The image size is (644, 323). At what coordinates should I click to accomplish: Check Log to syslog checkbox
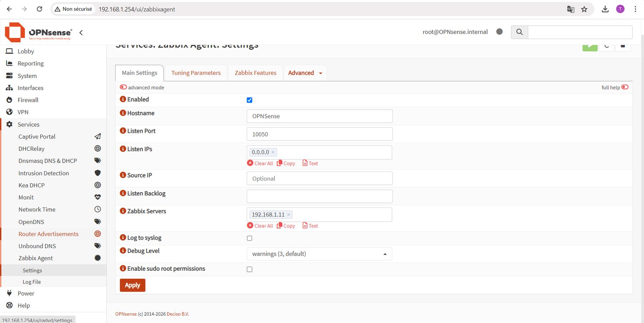coord(250,238)
